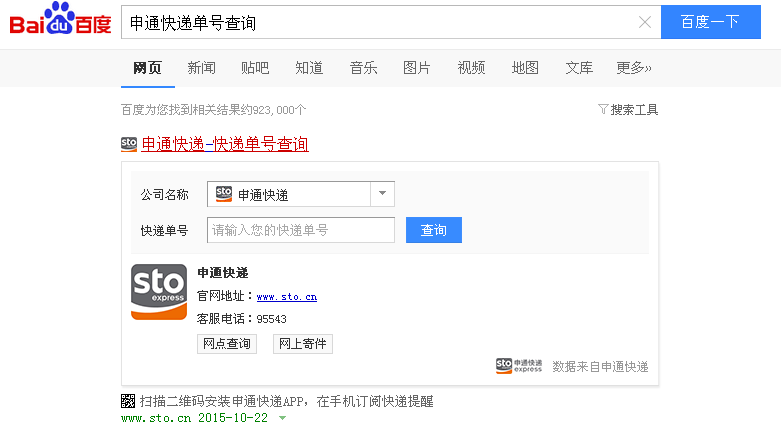
Task: Click the small sto icon before the result title
Action: pyautogui.click(x=129, y=145)
